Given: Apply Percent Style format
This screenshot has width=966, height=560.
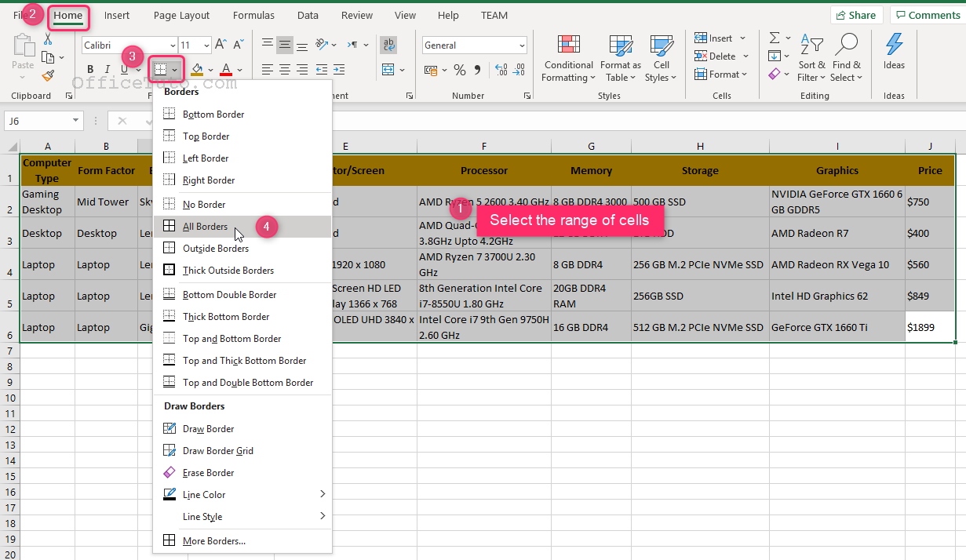Looking at the screenshot, I should [460, 70].
